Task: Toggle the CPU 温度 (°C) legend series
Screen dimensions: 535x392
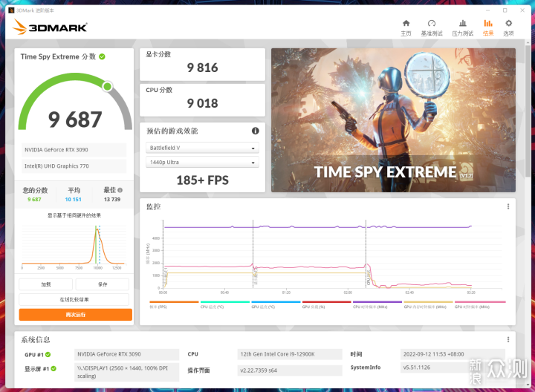Action: [225, 304]
